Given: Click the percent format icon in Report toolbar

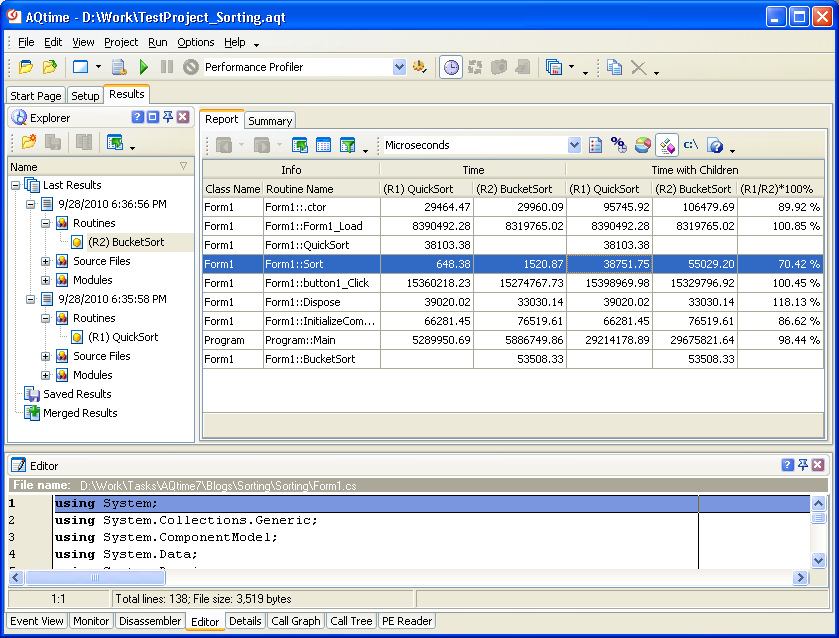Looking at the screenshot, I should 619,145.
